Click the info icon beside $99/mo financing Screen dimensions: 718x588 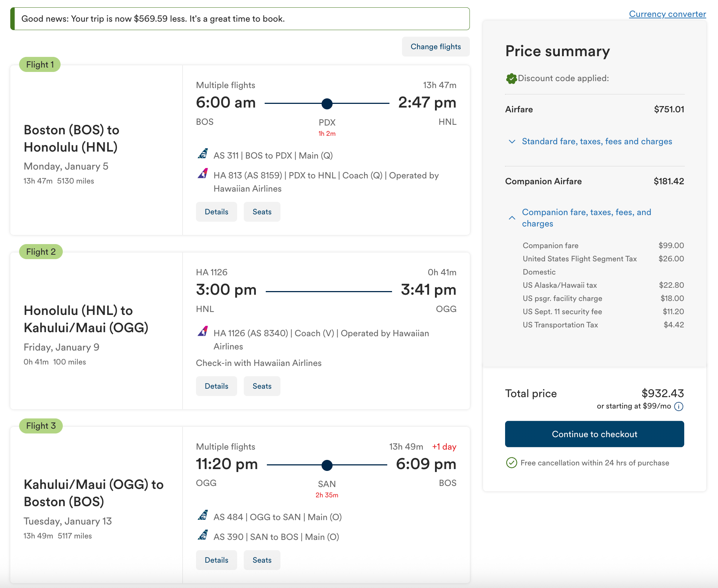679,406
